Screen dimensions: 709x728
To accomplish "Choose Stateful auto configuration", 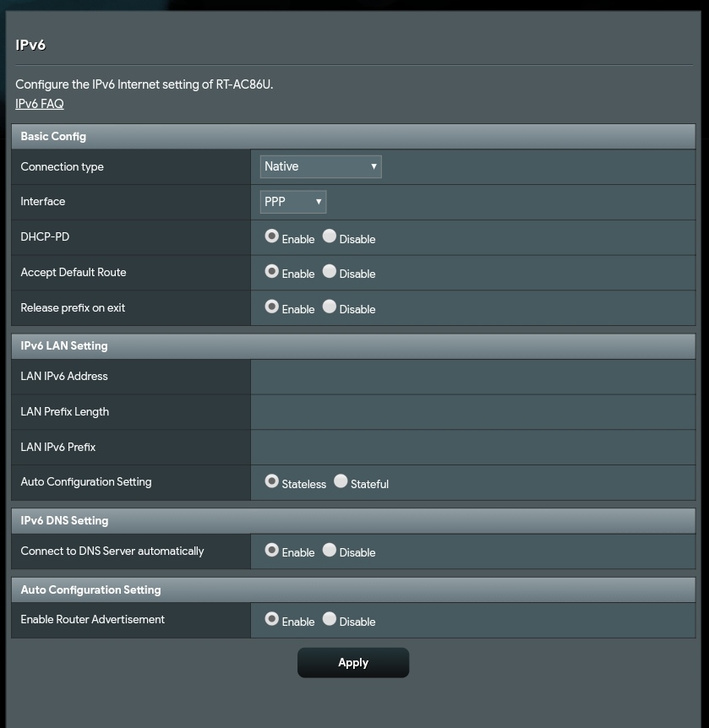I will [341, 481].
